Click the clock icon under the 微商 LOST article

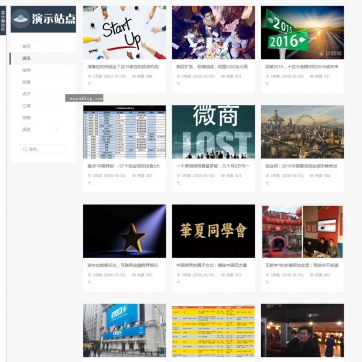click(178, 176)
